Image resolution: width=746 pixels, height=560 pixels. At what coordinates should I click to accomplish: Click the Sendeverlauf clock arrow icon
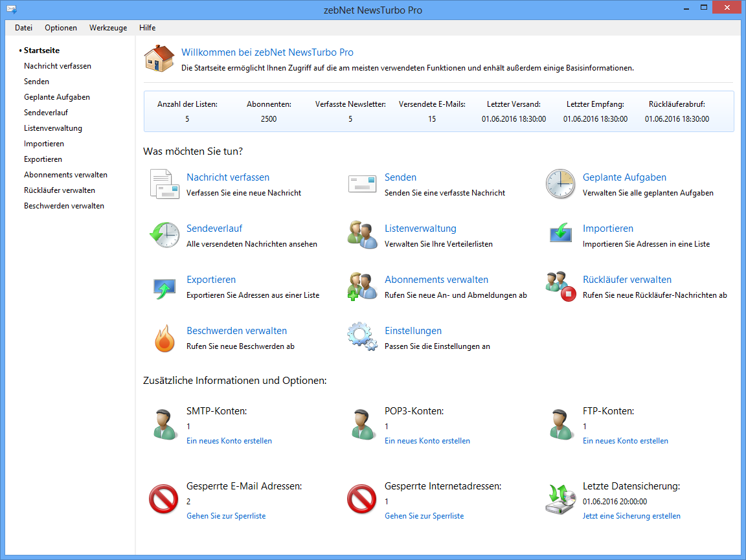(x=164, y=235)
